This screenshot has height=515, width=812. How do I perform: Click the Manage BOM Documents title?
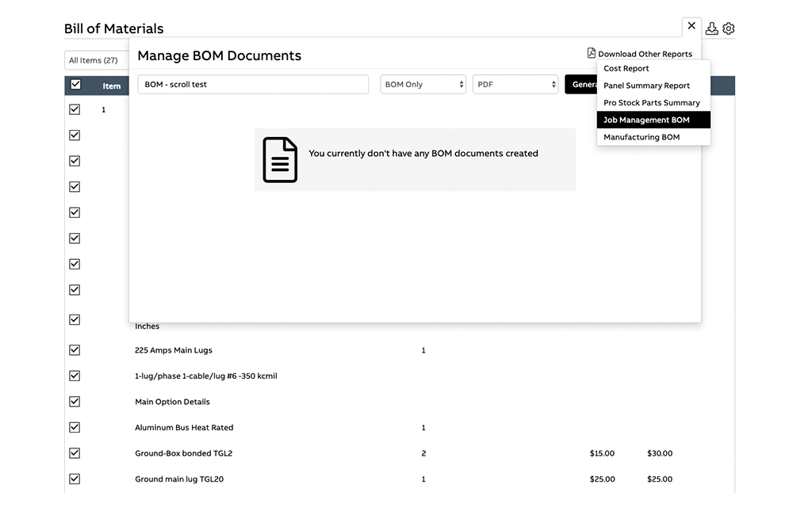coord(219,55)
